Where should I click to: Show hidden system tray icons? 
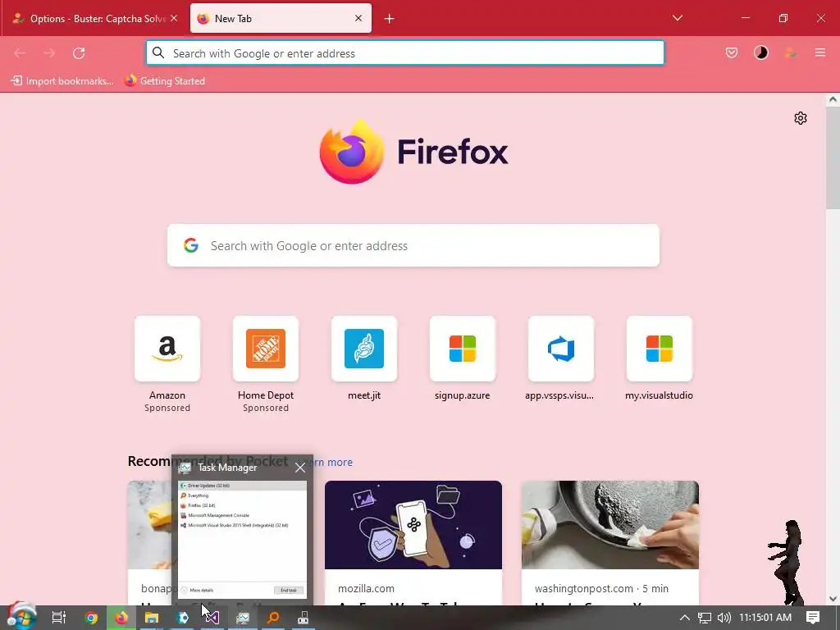pos(685,618)
